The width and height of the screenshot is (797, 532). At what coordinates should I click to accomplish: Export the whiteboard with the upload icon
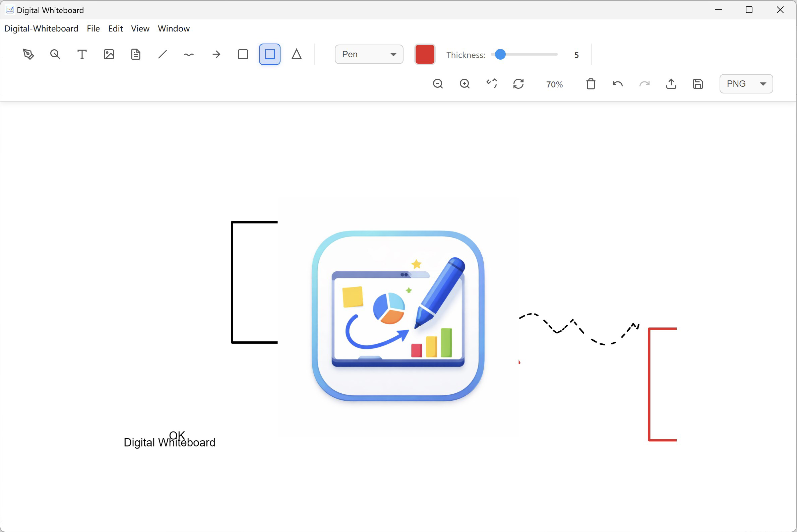pyautogui.click(x=671, y=84)
